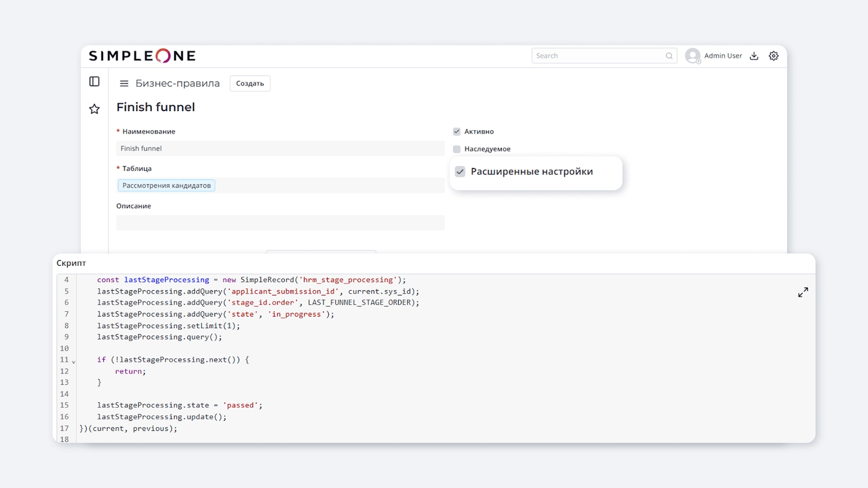
Task: Expand script editor to fullscreen
Action: click(803, 292)
